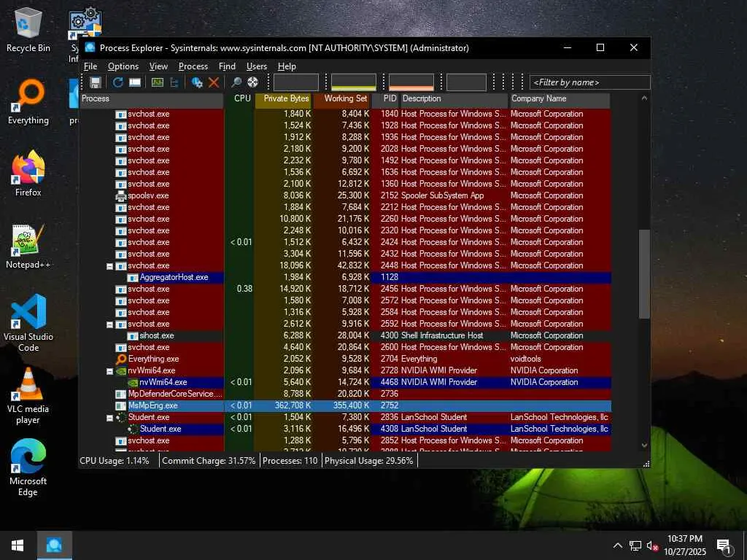This screenshot has width=747, height=560.
Task: Open the Options menu
Action: (123, 66)
